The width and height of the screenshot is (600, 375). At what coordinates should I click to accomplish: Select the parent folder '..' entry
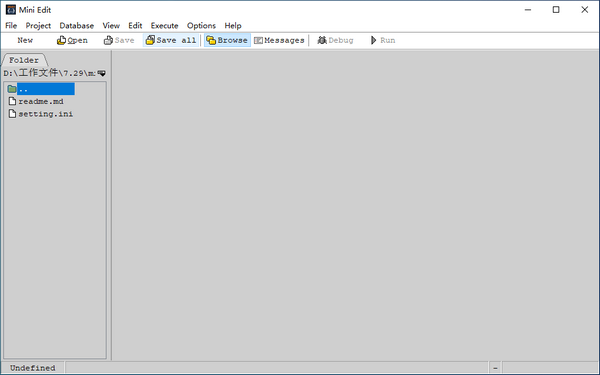point(41,89)
